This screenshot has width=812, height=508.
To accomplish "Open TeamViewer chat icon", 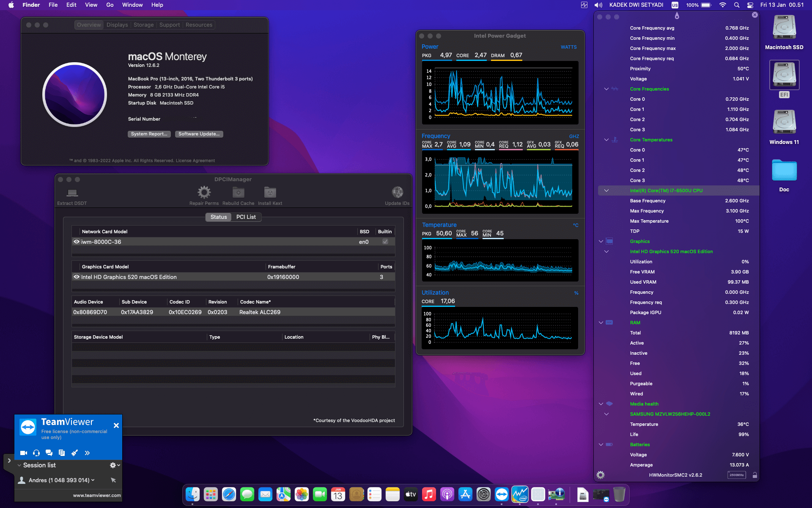I will coord(49,453).
